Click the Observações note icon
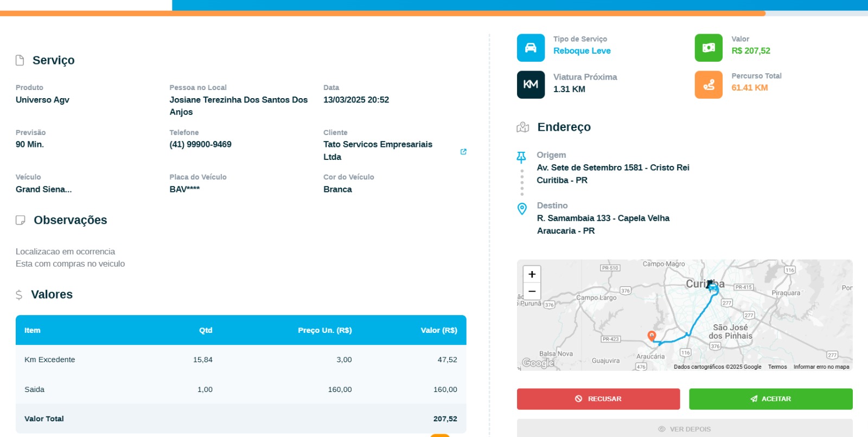This screenshot has width=868, height=437. pyautogui.click(x=21, y=220)
